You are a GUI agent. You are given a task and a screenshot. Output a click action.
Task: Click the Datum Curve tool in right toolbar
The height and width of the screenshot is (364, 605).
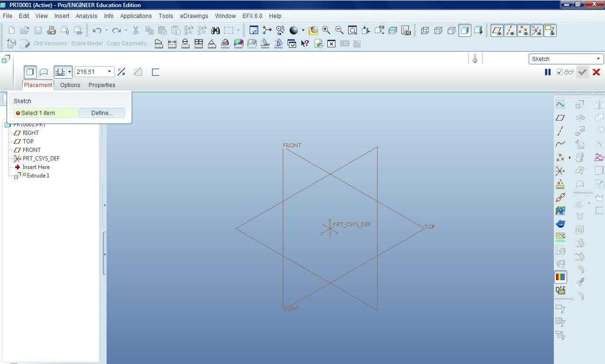click(x=560, y=144)
